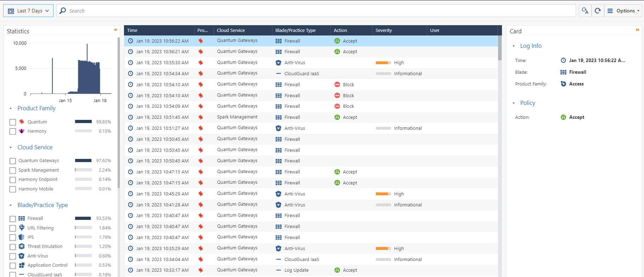Sort by the Action column header
The width and height of the screenshot is (644, 277).
[x=351, y=30]
